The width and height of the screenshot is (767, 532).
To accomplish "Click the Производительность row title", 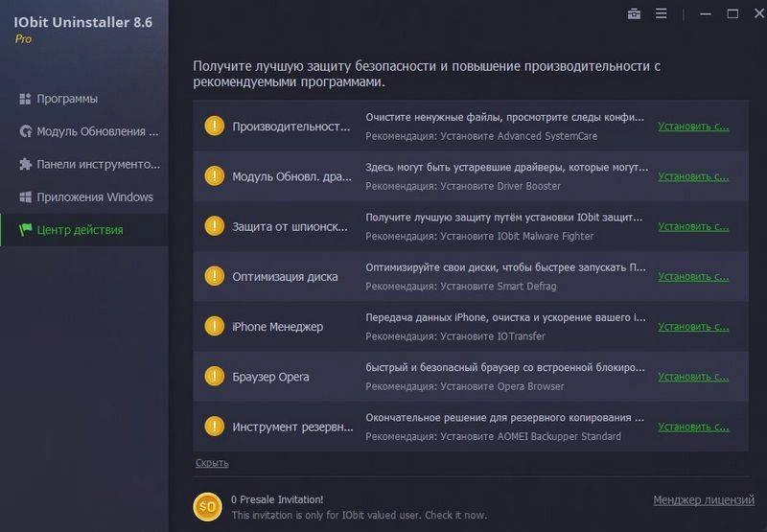I will (291, 127).
